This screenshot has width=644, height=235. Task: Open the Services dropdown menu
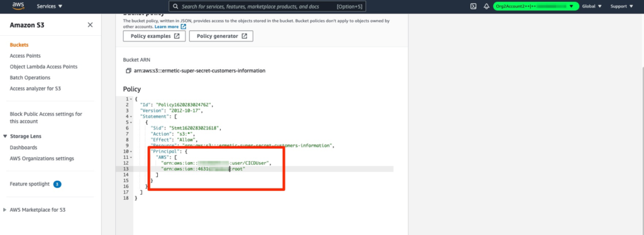(50, 6)
